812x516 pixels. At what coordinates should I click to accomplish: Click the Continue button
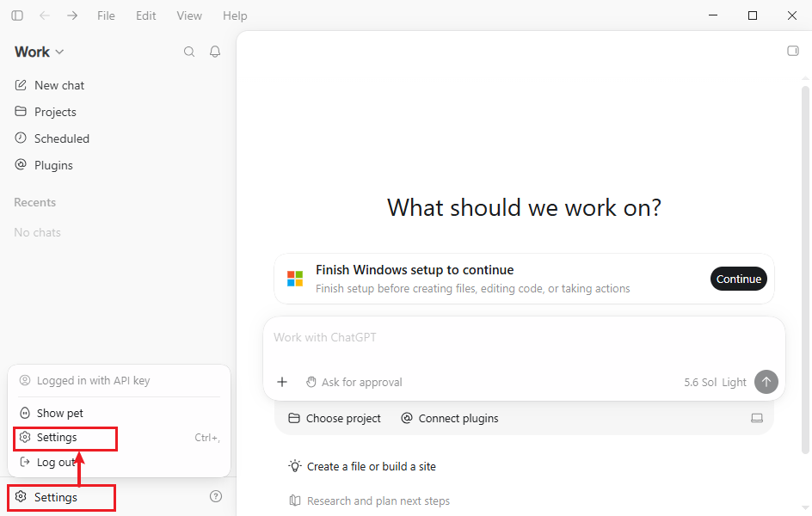739,279
